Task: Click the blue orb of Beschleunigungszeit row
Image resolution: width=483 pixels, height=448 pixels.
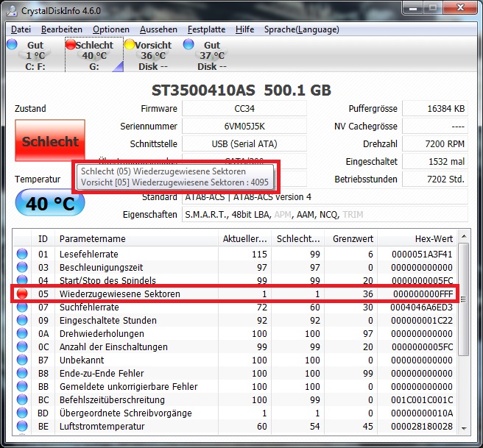Action: tap(22, 267)
